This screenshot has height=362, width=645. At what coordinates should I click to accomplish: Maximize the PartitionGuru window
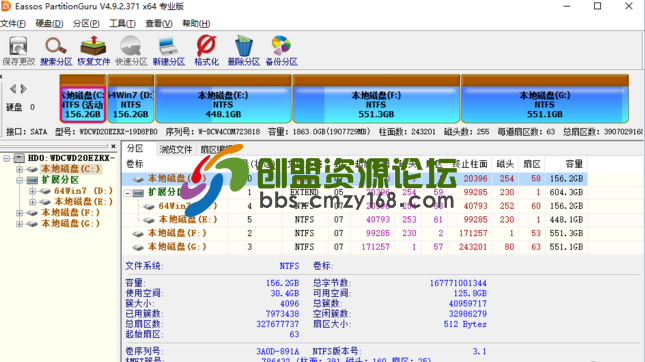[x=597, y=6]
